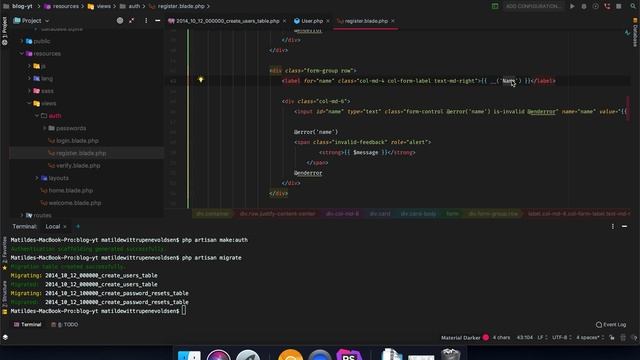The height and width of the screenshot is (360, 640).
Task: Click the run-with-coverage icon in toolbar
Action: pos(596,6)
